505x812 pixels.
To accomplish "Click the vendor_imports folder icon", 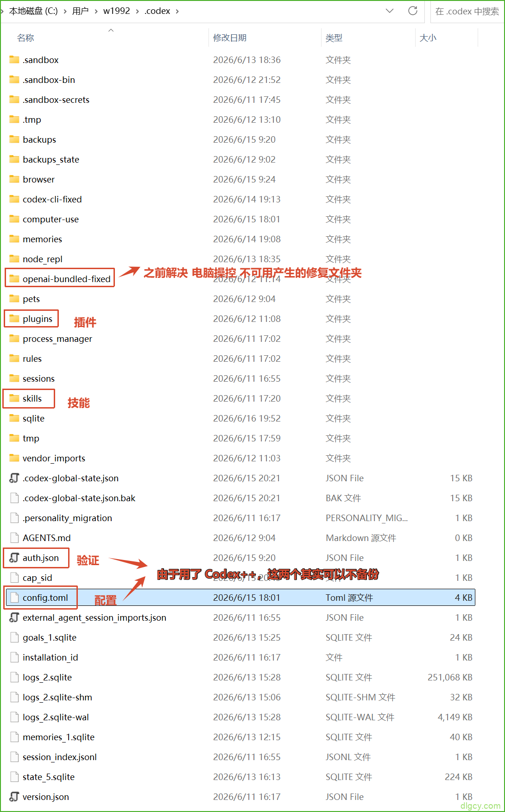I will [x=14, y=458].
